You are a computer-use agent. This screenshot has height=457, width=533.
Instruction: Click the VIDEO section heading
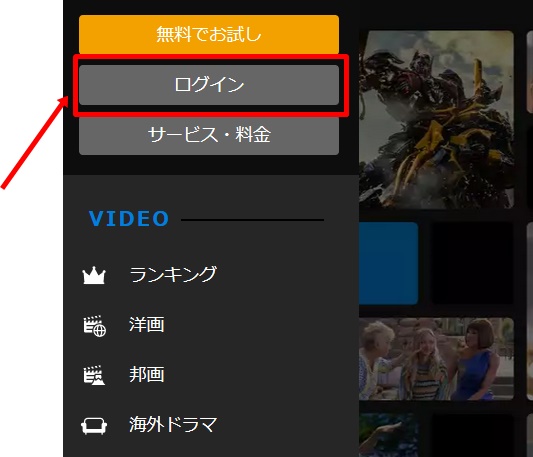click(x=128, y=219)
